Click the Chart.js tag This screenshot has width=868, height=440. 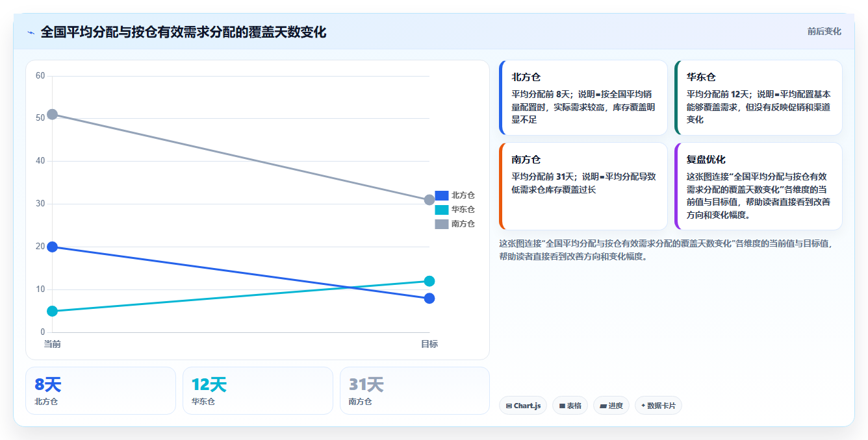523,406
